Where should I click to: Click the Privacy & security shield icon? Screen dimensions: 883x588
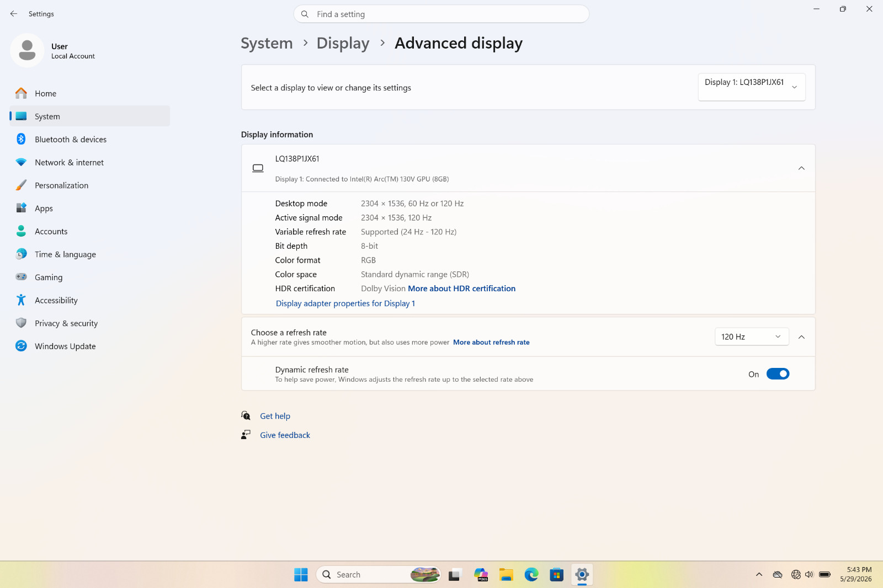[x=21, y=323]
